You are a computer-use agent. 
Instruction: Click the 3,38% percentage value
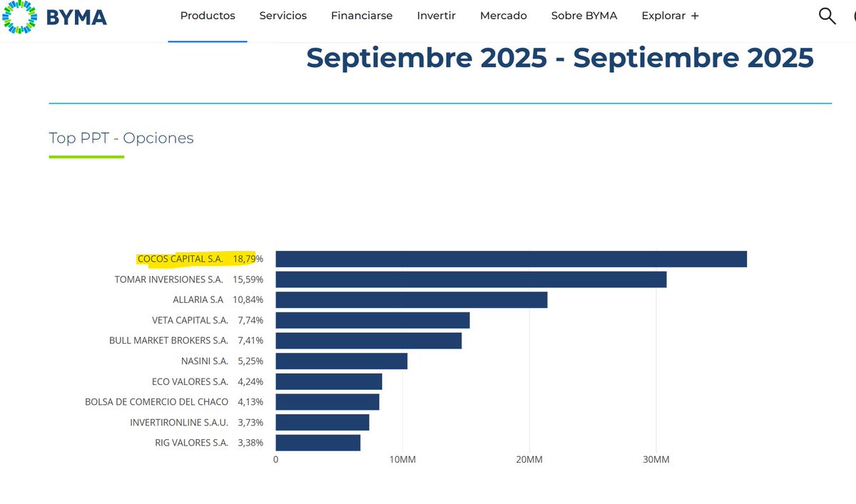pyautogui.click(x=250, y=443)
